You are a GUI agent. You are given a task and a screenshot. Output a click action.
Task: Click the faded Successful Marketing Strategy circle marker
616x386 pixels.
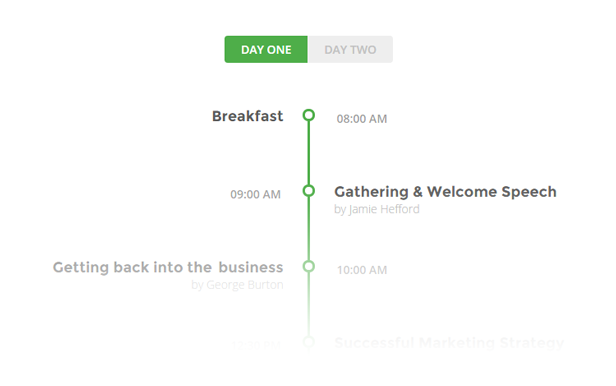pyautogui.click(x=309, y=342)
